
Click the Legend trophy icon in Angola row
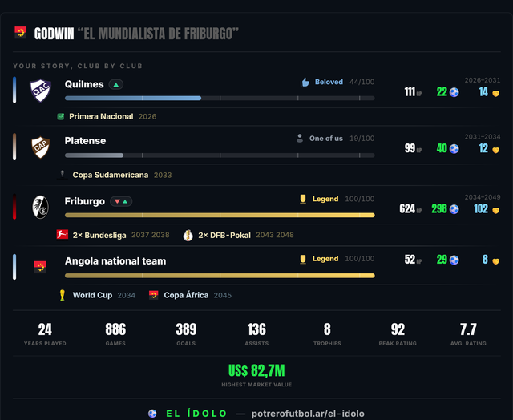pyautogui.click(x=303, y=259)
